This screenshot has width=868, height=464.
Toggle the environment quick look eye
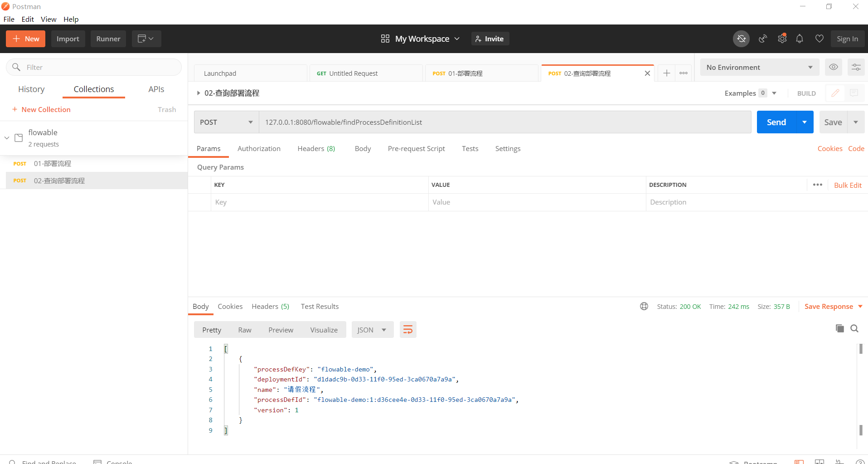tap(833, 67)
